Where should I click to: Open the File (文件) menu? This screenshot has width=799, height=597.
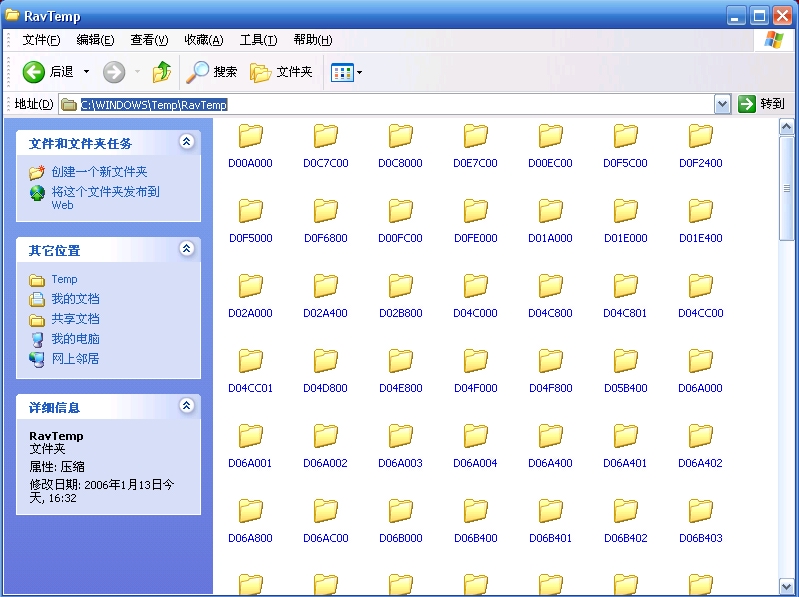click(41, 40)
